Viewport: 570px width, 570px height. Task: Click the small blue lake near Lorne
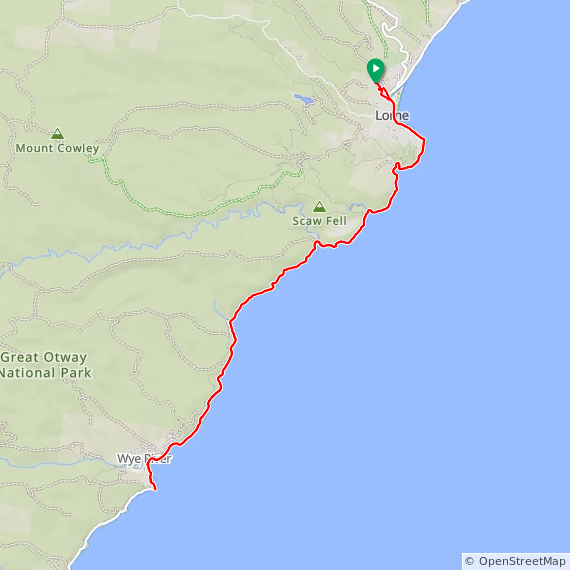pos(304,99)
